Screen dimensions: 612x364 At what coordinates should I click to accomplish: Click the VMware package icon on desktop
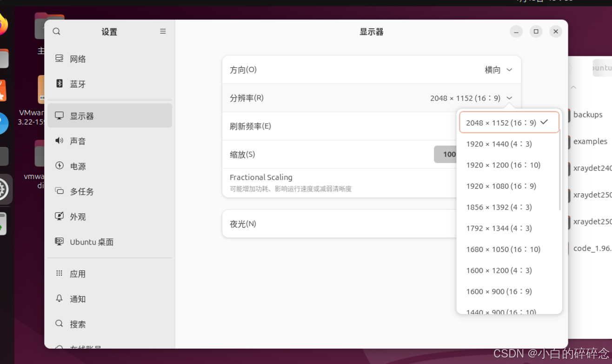41,89
